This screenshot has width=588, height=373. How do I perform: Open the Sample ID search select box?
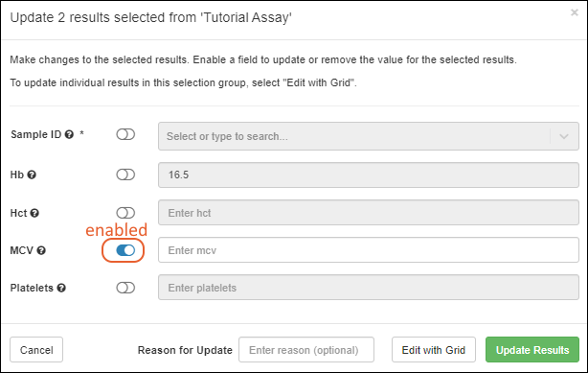369,136
